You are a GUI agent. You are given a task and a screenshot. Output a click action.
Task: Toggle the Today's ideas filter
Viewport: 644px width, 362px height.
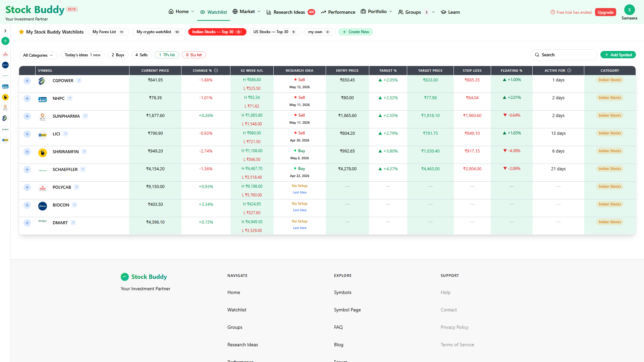click(83, 55)
